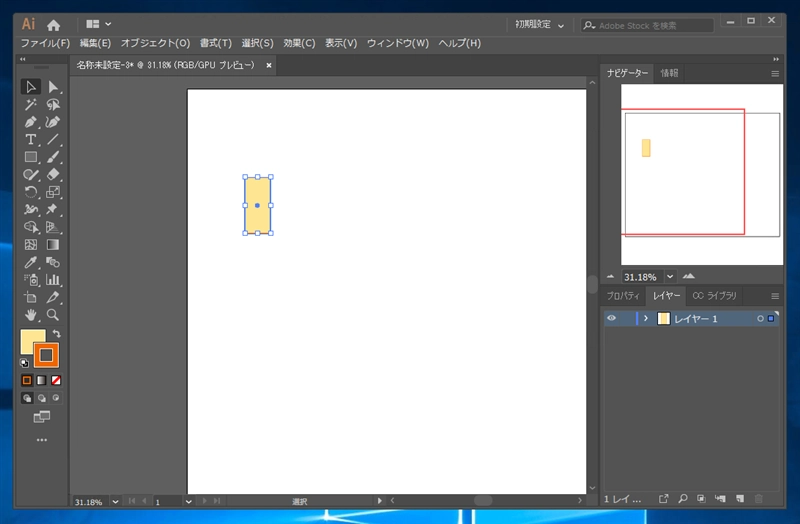
Task: Open status bar zoom level dropdown
Action: [115, 502]
